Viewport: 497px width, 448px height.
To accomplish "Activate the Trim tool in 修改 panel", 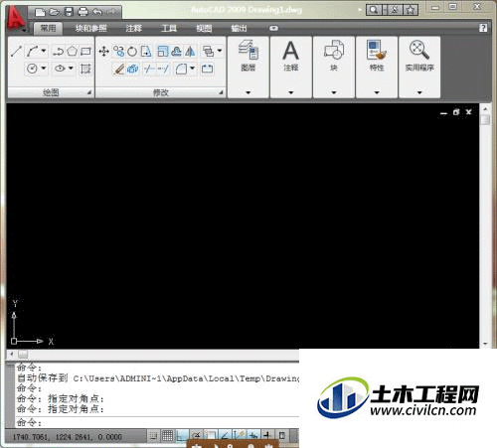I will tap(149, 69).
